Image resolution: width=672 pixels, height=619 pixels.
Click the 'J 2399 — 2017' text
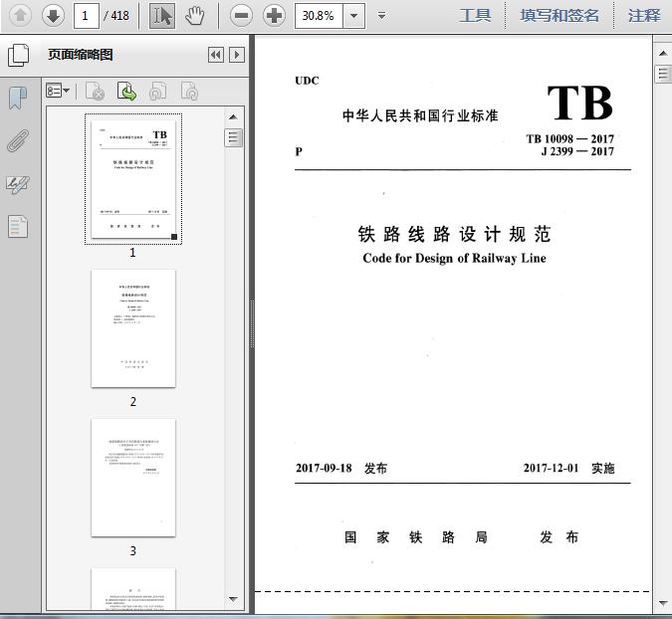pyautogui.click(x=577, y=151)
